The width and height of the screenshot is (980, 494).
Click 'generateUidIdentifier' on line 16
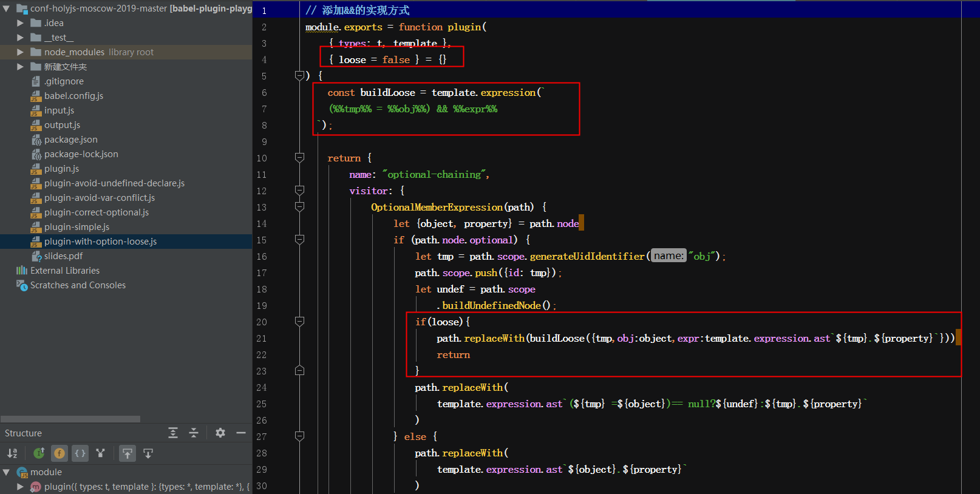(587, 256)
